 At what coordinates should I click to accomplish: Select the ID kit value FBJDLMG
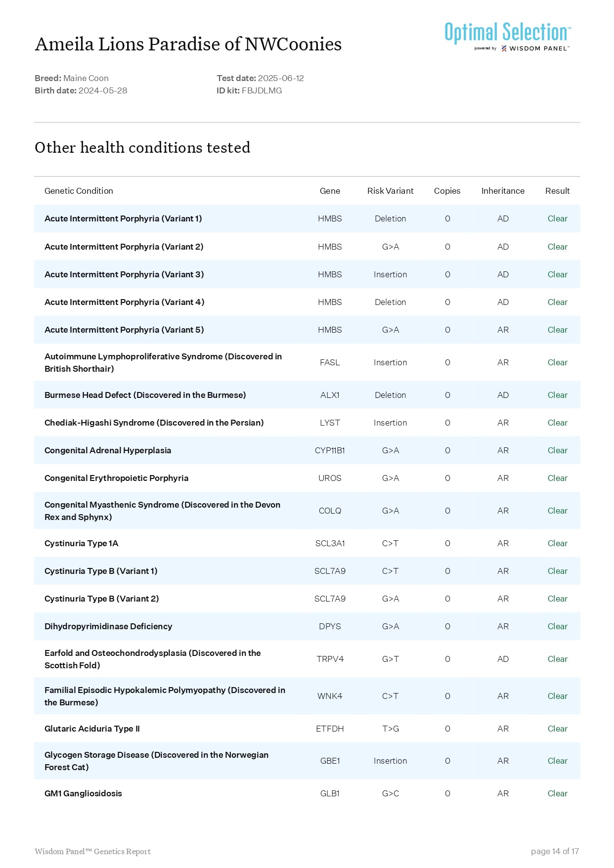[x=262, y=90]
